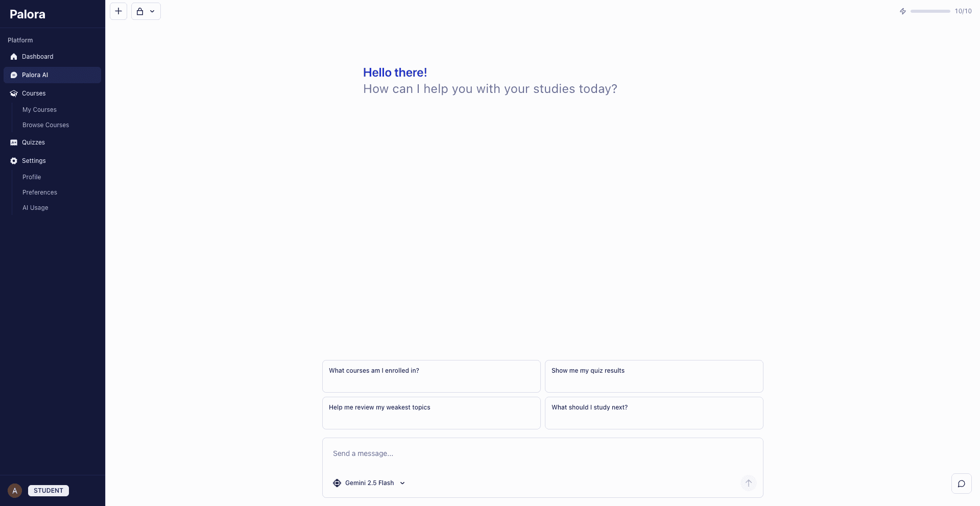This screenshot has height=506, width=980.
Task: Click the AI Usage sidebar link
Action: 35,208
